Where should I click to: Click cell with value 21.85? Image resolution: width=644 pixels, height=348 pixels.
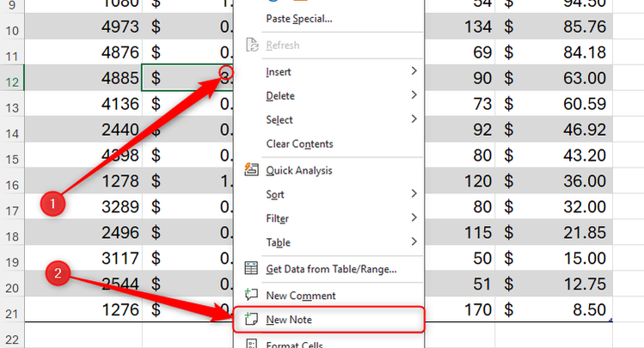click(x=554, y=232)
